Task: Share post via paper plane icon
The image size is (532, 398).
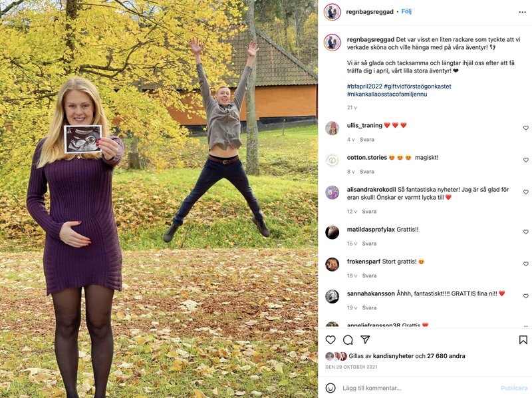Action: coord(365,339)
